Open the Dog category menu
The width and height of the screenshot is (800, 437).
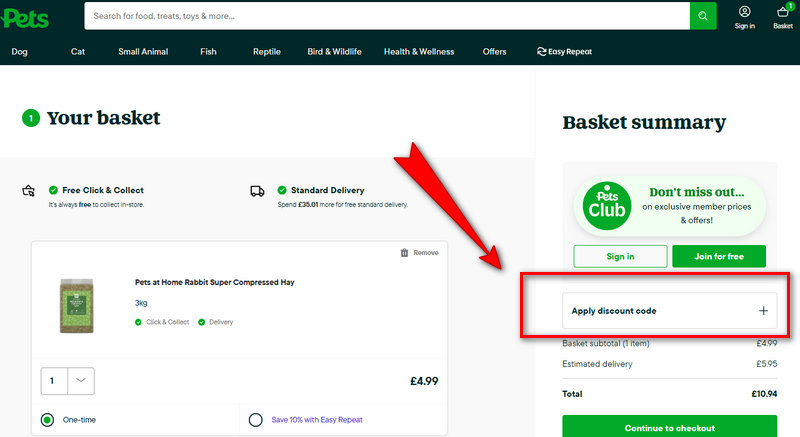20,52
